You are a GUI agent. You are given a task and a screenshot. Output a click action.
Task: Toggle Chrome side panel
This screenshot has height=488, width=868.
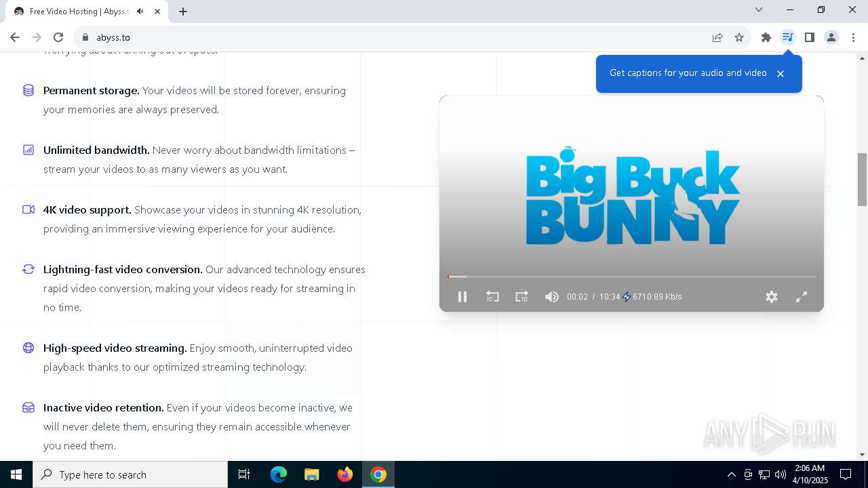809,37
